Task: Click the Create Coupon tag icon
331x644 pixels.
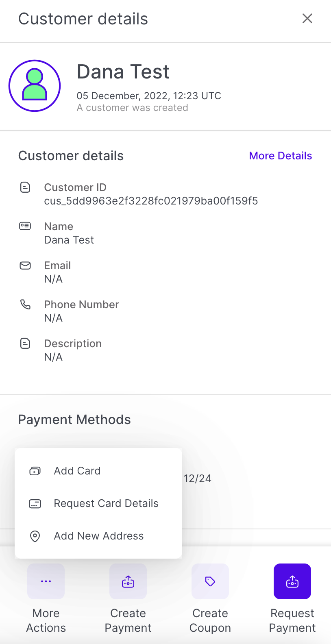Action: tap(210, 581)
